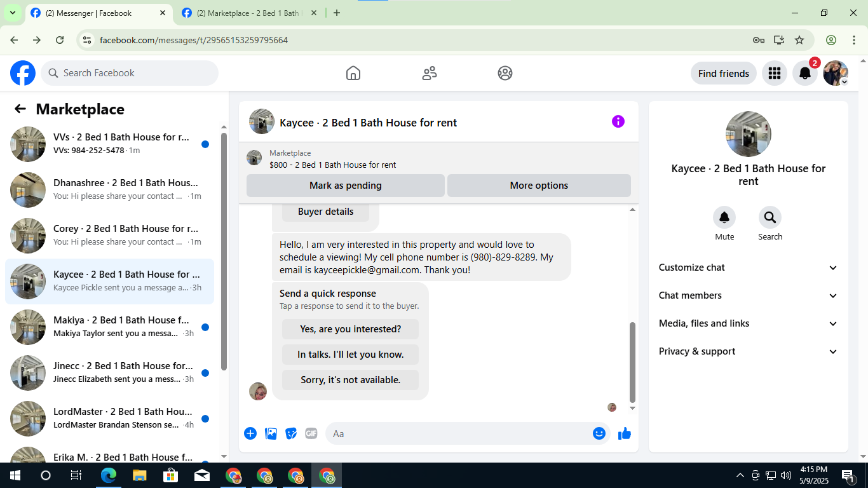Switch to Marketplace 2 Bed 1 Bath tab
868x488 pixels.
click(250, 13)
